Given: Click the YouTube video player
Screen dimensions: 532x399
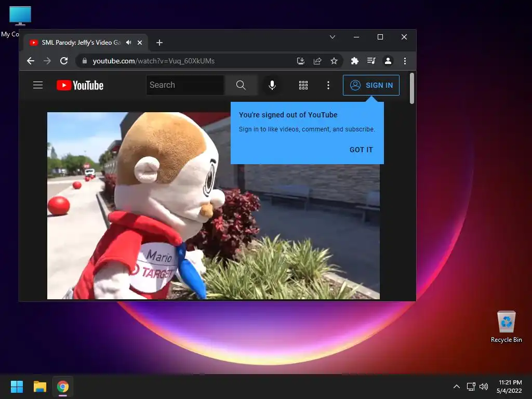Looking at the screenshot, I should tap(214, 206).
